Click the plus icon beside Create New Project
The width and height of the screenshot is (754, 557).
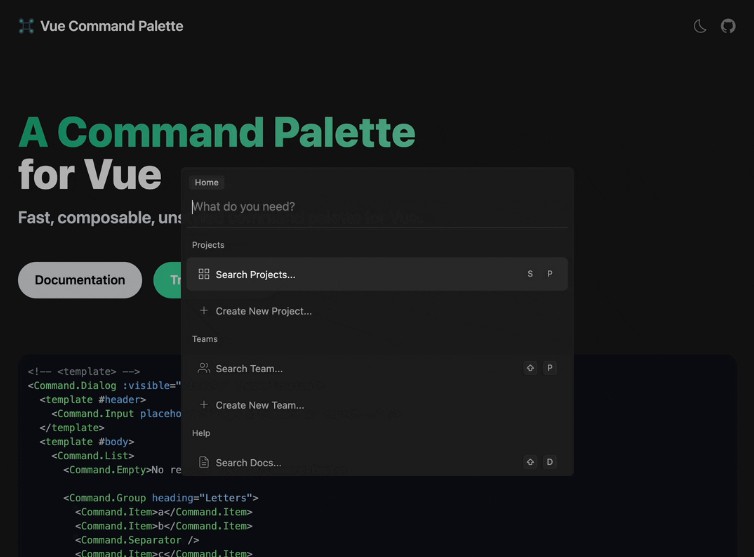click(204, 311)
